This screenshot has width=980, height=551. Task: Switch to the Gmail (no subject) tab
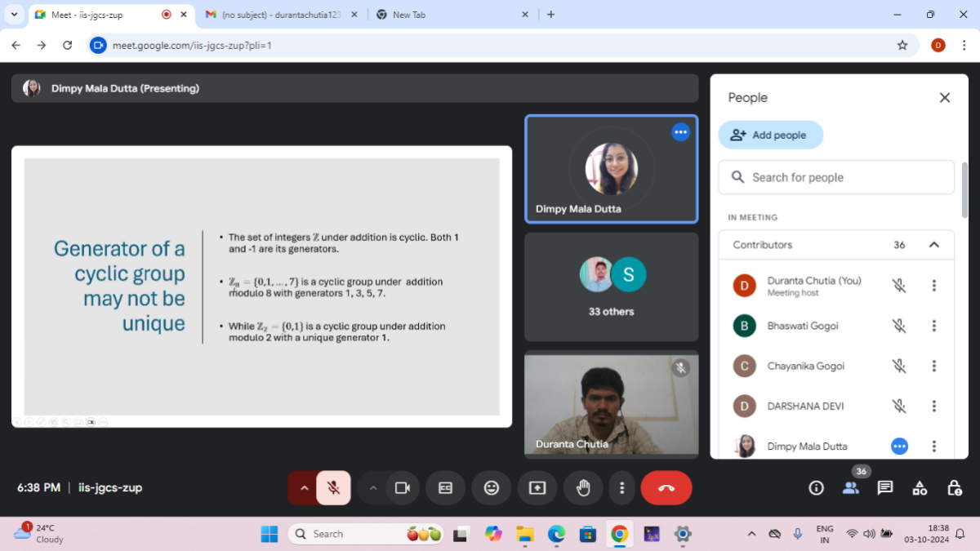pos(278,15)
